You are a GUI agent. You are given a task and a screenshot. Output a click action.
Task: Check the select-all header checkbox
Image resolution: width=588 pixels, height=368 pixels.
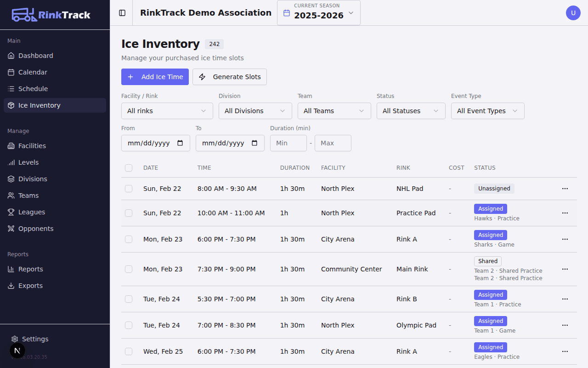click(x=129, y=168)
